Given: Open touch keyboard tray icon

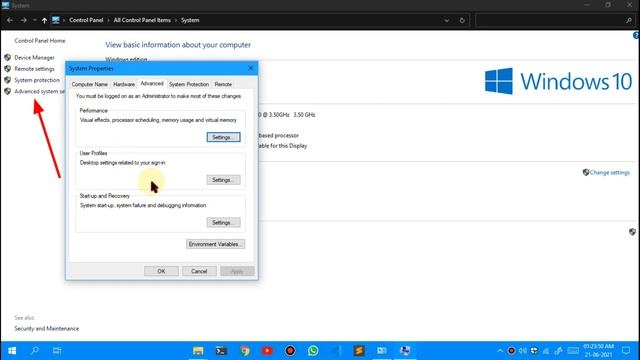Looking at the screenshot, I should pos(573,351).
